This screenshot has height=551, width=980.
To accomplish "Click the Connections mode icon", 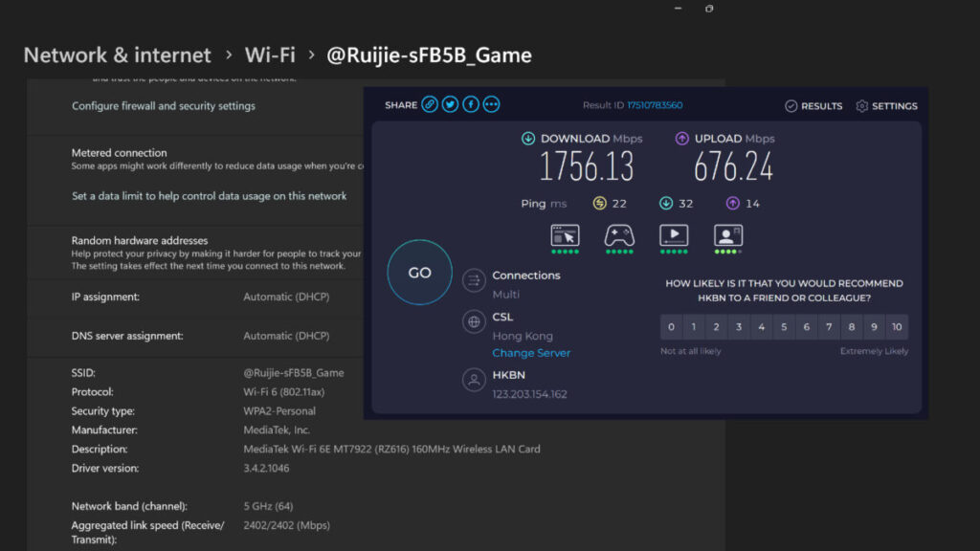I will point(474,280).
